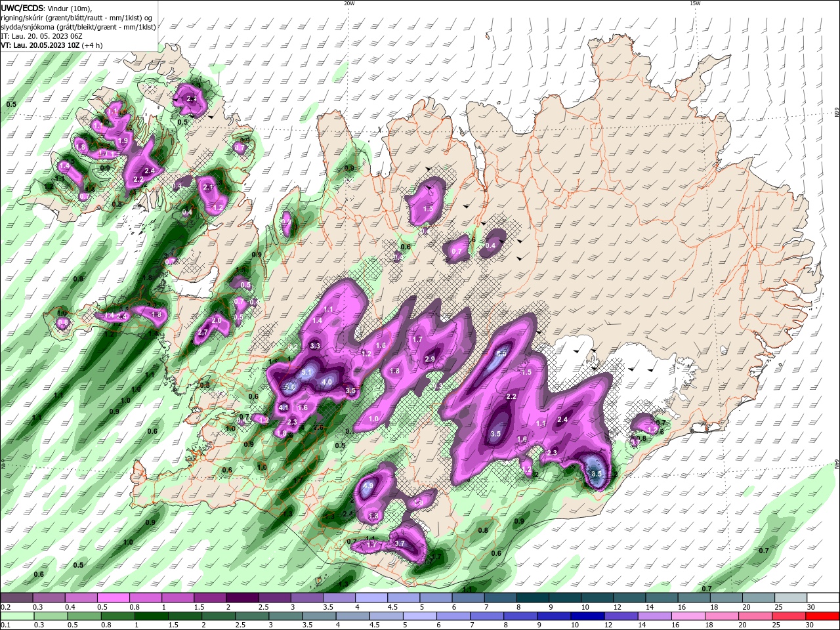Select snow legend swatch between 2 and 2.5
Viewport: 840px width, 630px height.
coord(243,598)
